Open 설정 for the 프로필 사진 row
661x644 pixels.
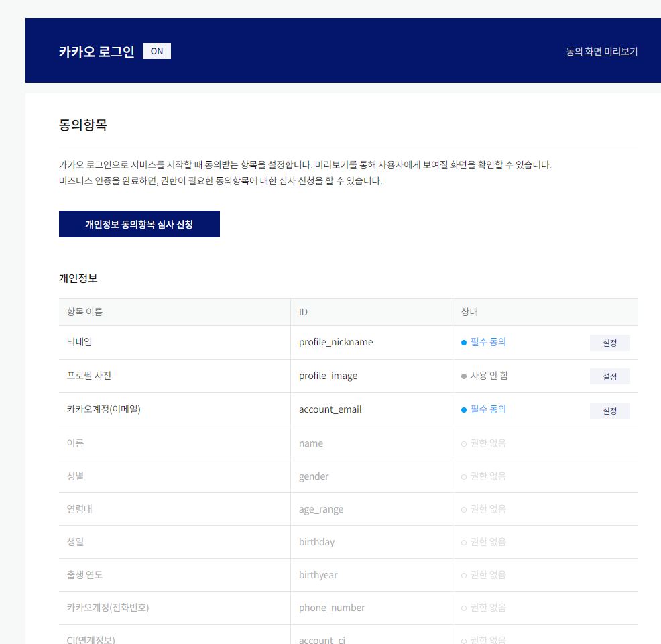pyautogui.click(x=609, y=376)
